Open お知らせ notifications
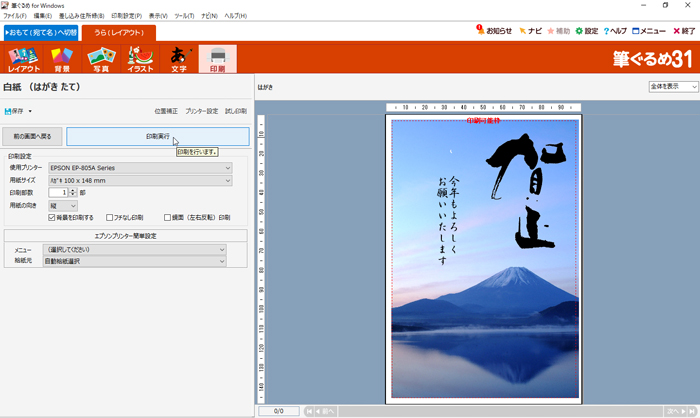Viewport: 700px width, 418px height. click(494, 31)
